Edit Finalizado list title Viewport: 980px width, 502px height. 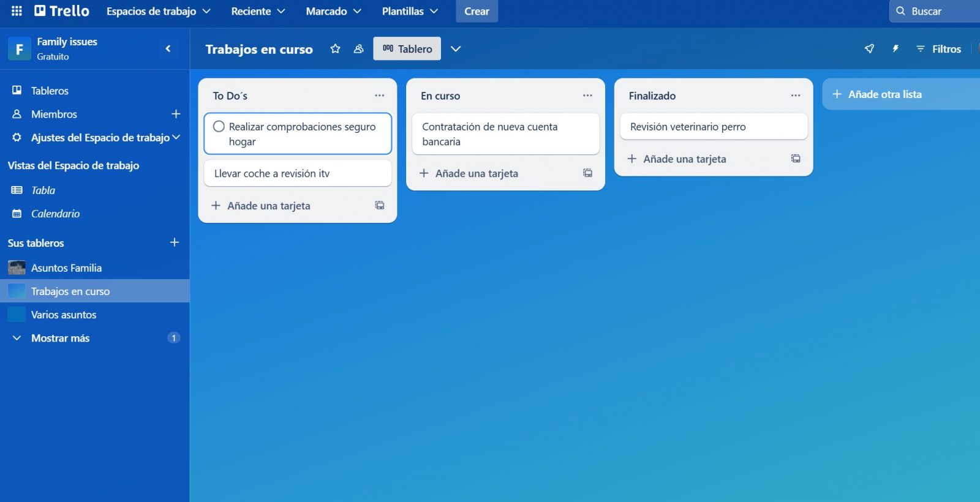pos(652,96)
